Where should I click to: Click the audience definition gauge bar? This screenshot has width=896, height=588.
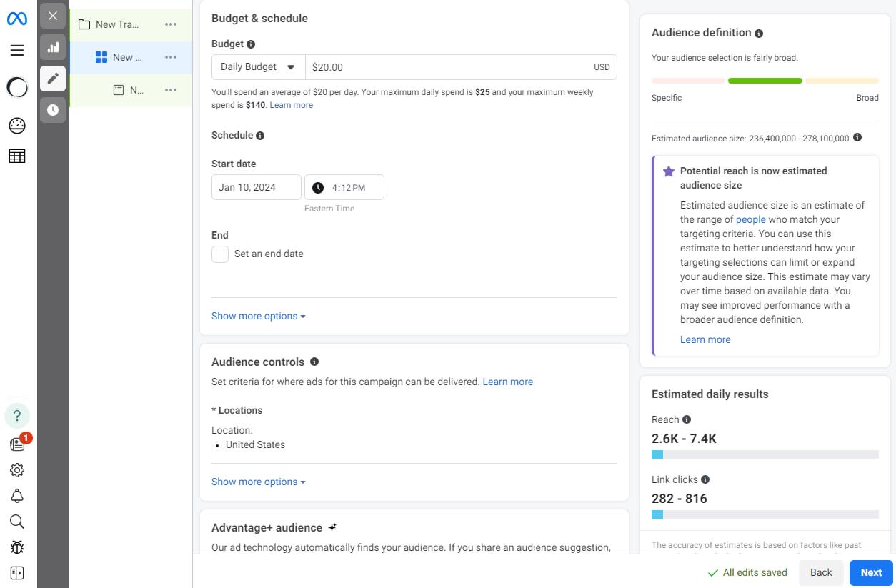tap(765, 81)
